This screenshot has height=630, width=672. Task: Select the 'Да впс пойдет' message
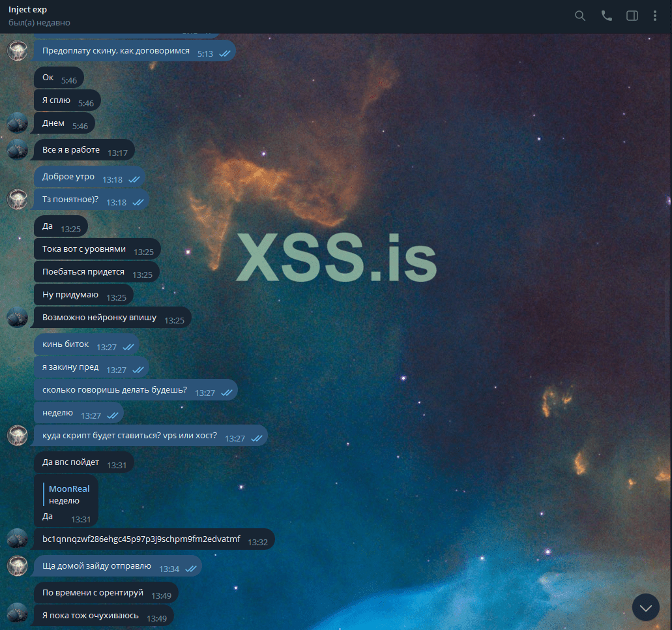pyautogui.click(x=84, y=462)
